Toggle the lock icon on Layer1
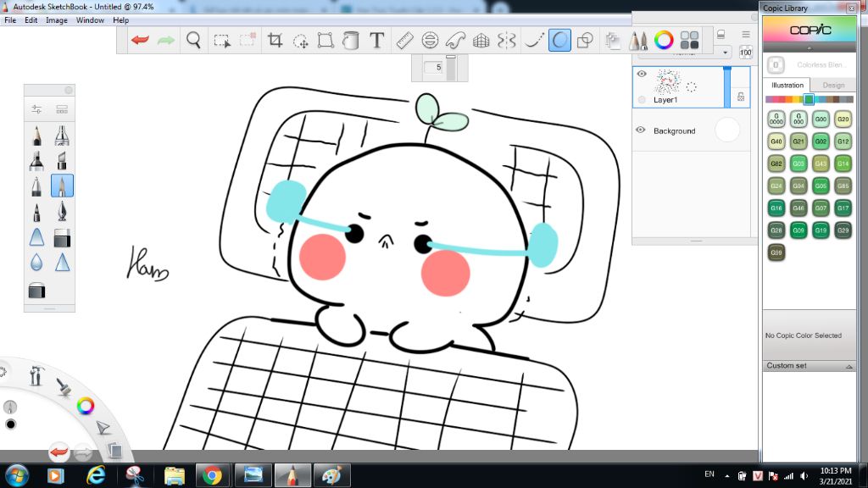The height and width of the screenshot is (488, 868). [x=741, y=97]
